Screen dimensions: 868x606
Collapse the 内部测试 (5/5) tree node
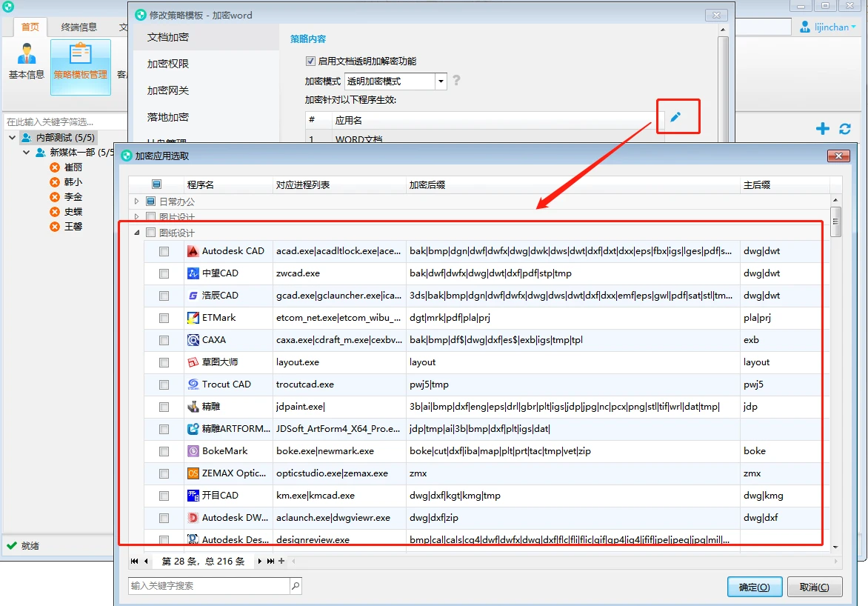12,137
